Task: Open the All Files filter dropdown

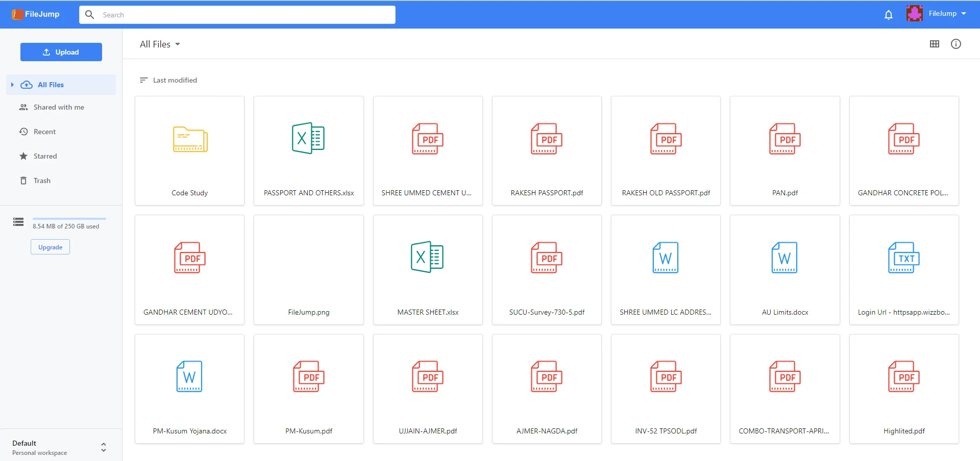Action: 160,44
